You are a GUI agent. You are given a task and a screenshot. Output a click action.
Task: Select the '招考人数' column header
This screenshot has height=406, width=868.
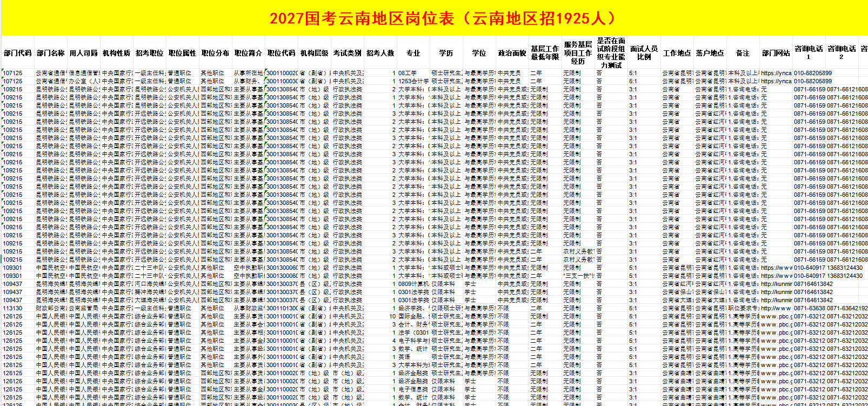(x=380, y=53)
